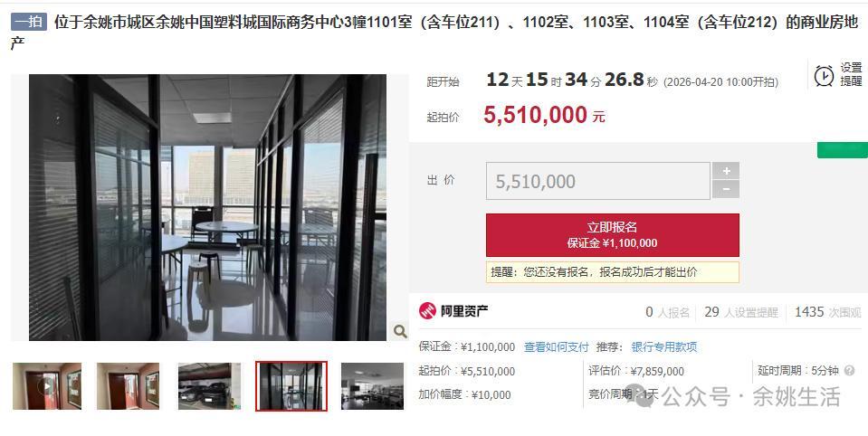Open the 银行专用款项 link

click(664, 347)
